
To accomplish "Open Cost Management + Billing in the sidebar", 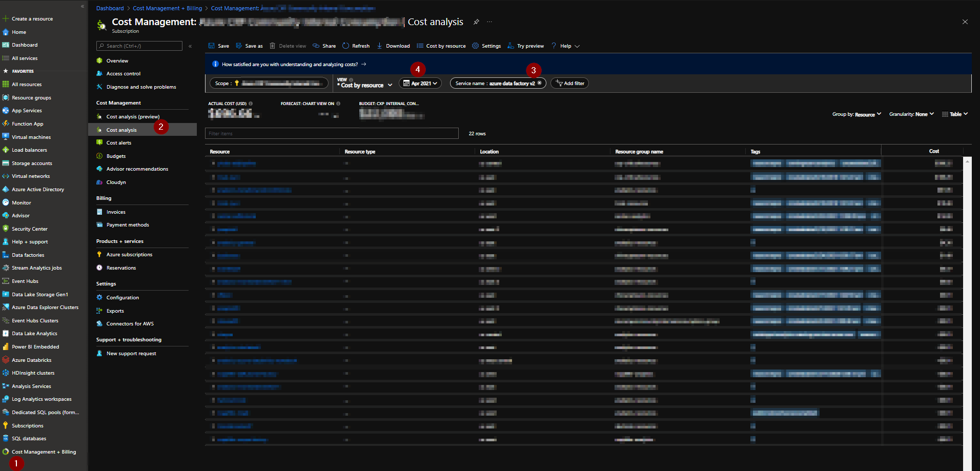I will (44, 452).
